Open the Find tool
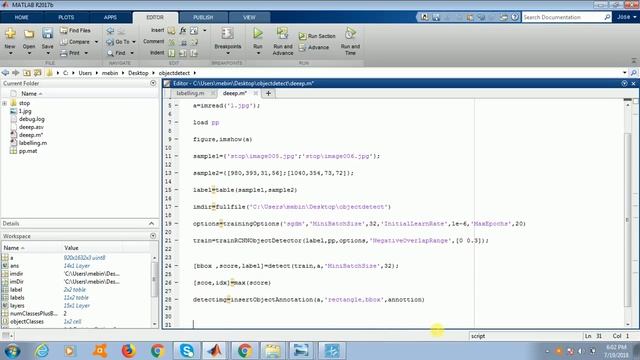This screenshot has width=640, height=360. (117, 53)
